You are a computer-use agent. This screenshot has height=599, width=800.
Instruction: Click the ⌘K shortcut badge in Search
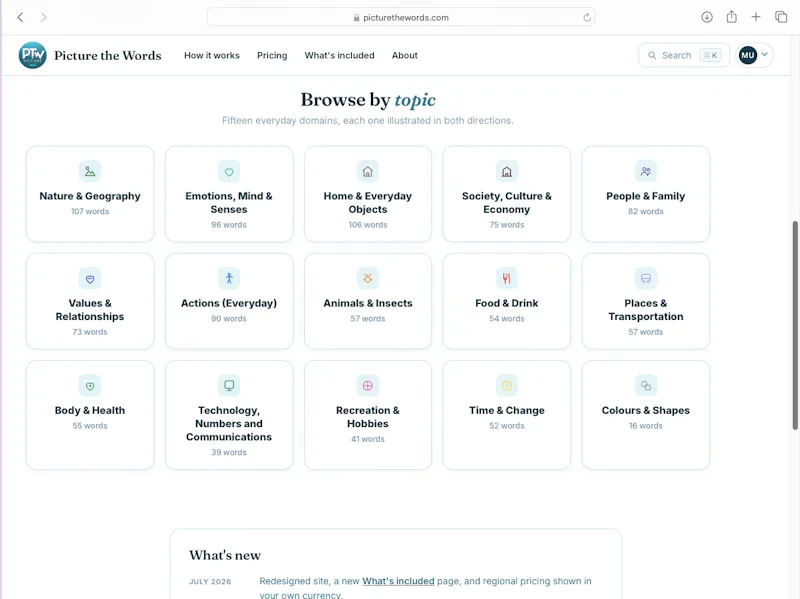pos(710,55)
